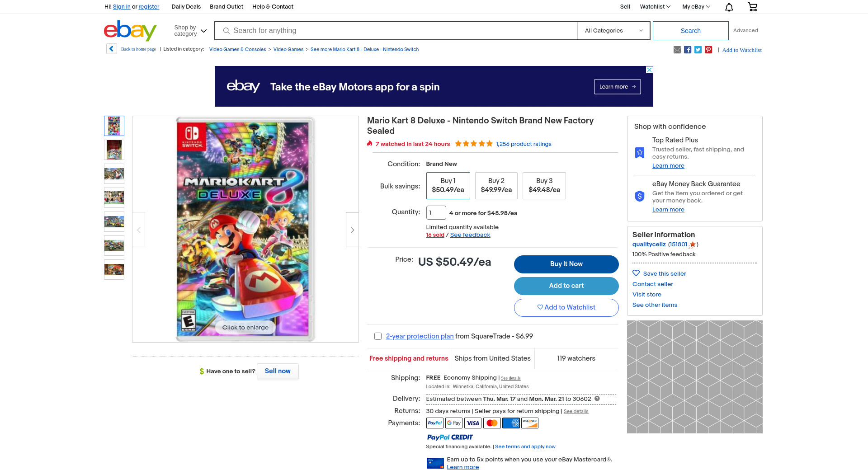Expand the My eBay menu
868x470 pixels.
(x=696, y=7)
